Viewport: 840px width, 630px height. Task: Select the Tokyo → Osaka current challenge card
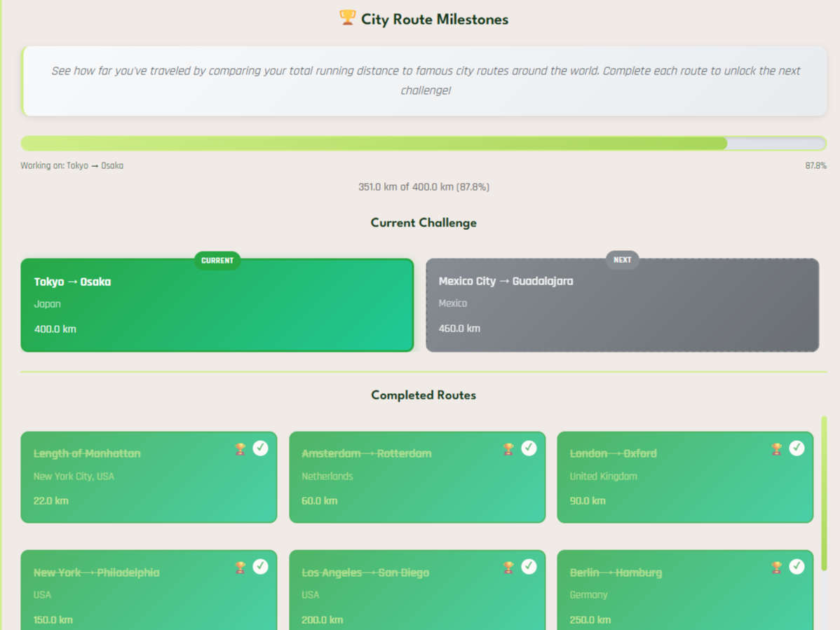click(217, 308)
